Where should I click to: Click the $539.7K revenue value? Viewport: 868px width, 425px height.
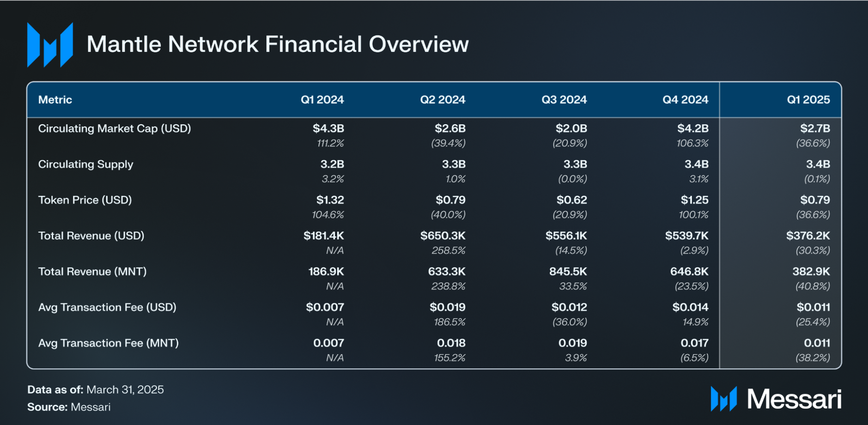pyautogui.click(x=687, y=236)
